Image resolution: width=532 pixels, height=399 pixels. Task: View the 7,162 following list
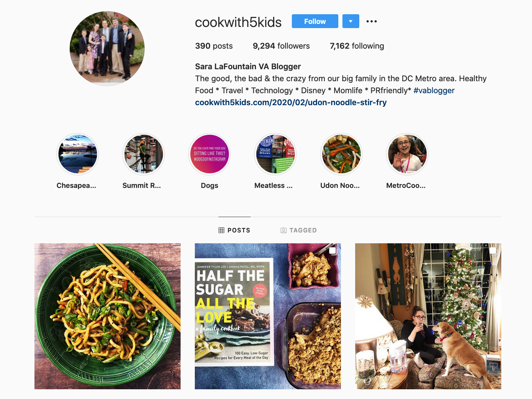357,46
